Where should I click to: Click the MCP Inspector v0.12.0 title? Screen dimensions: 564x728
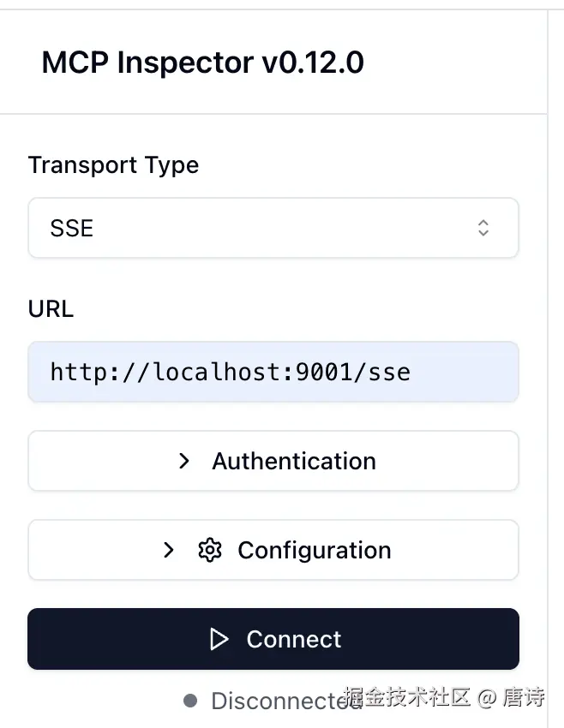(203, 63)
